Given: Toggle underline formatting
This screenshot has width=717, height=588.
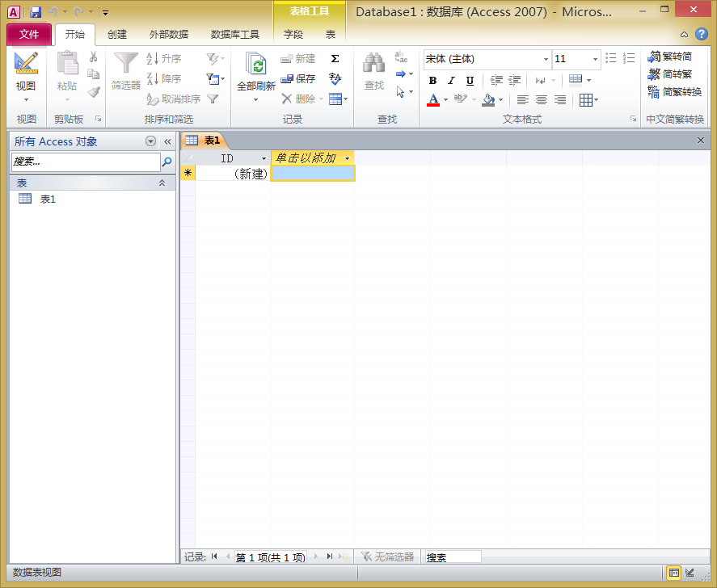Looking at the screenshot, I should tap(470, 81).
